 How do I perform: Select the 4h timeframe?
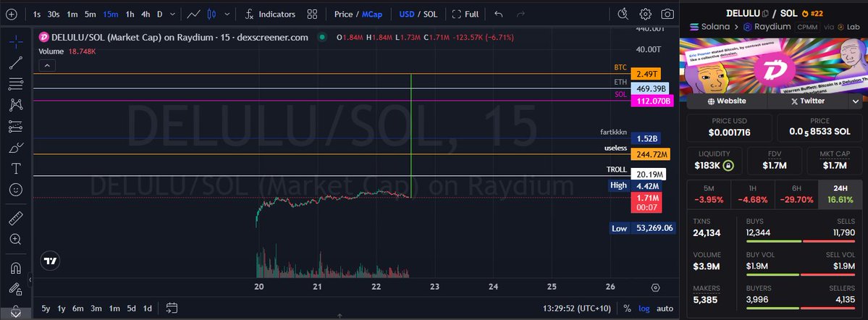click(146, 14)
